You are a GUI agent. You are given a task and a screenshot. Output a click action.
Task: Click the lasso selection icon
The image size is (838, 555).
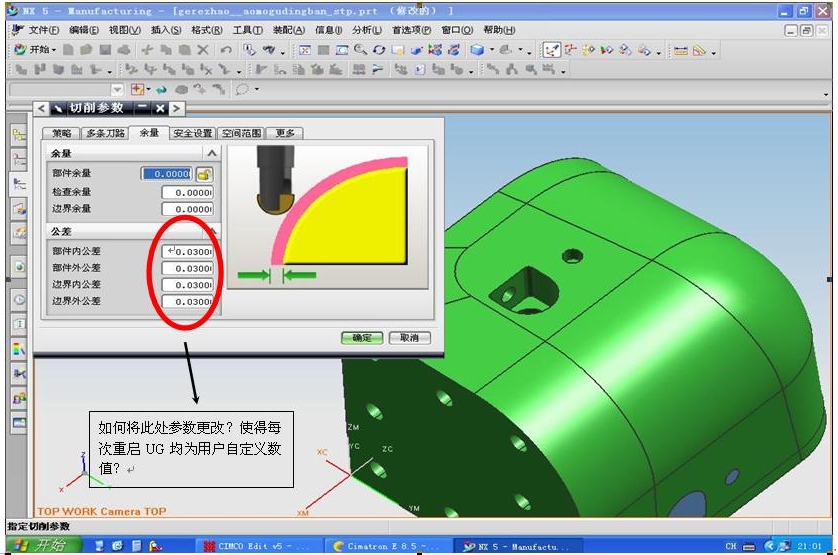(242, 89)
